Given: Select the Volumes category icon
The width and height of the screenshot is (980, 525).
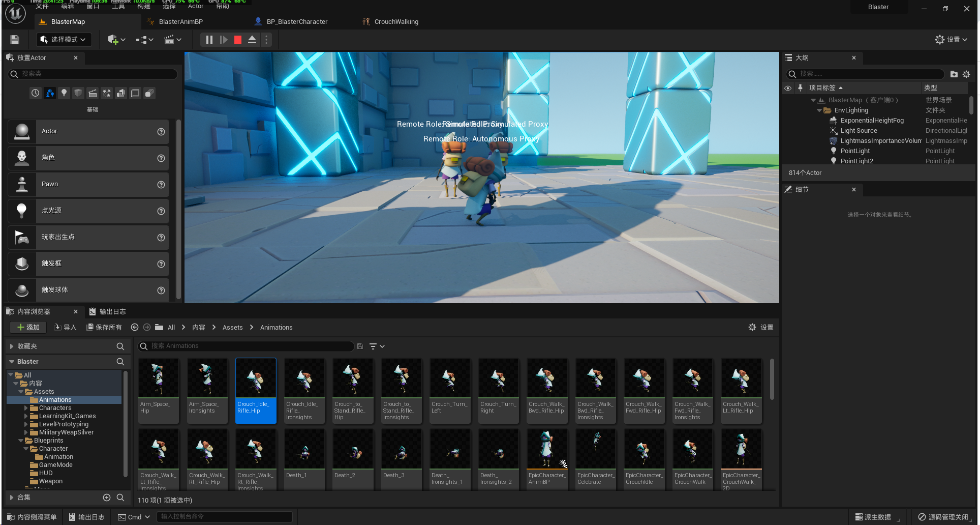Looking at the screenshot, I should [135, 93].
